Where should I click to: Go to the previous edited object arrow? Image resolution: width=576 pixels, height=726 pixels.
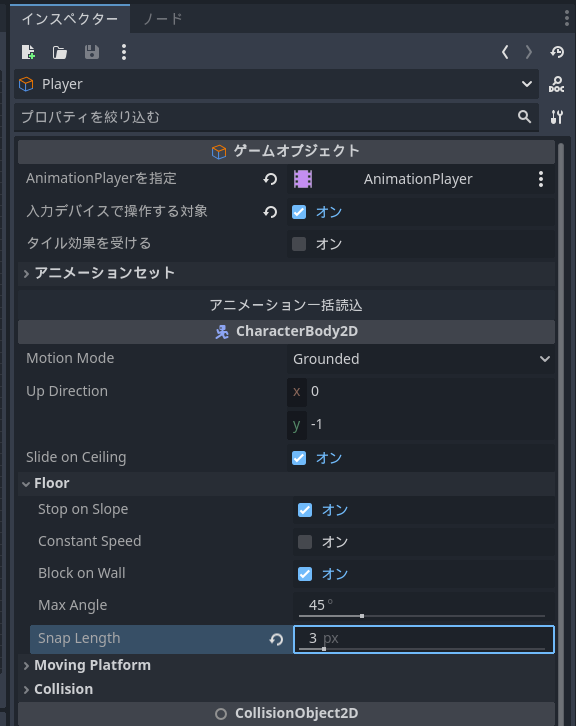[505, 52]
